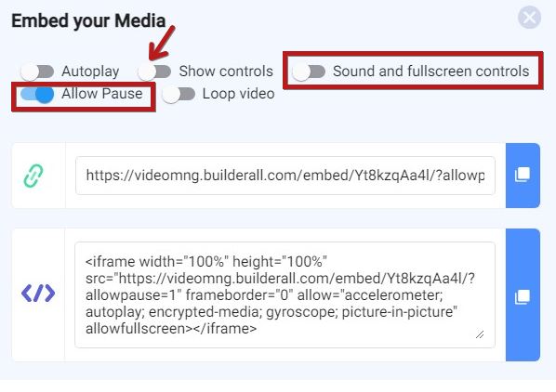Click the textarea resize handle
556x392 pixels.
coord(480,334)
